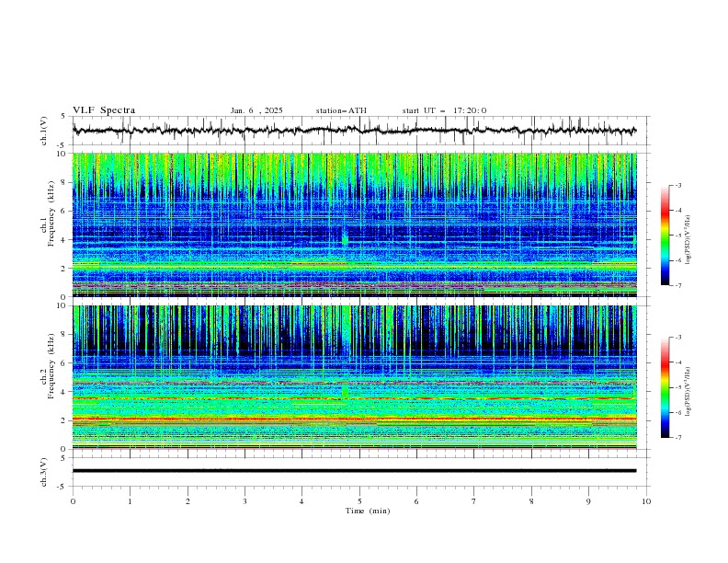Screen dimensions: 728x563
Task: Click time axis tick label "6"
Action: (416, 501)
